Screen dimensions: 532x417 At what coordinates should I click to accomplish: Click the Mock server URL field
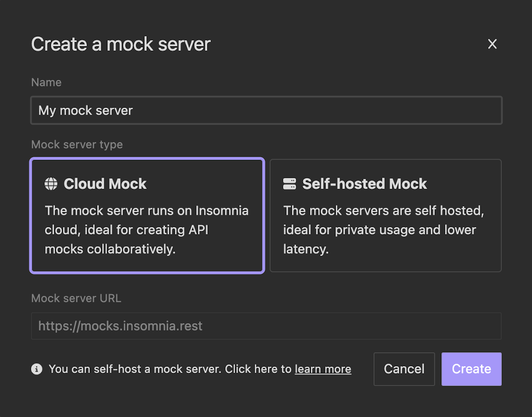[266, 326]
